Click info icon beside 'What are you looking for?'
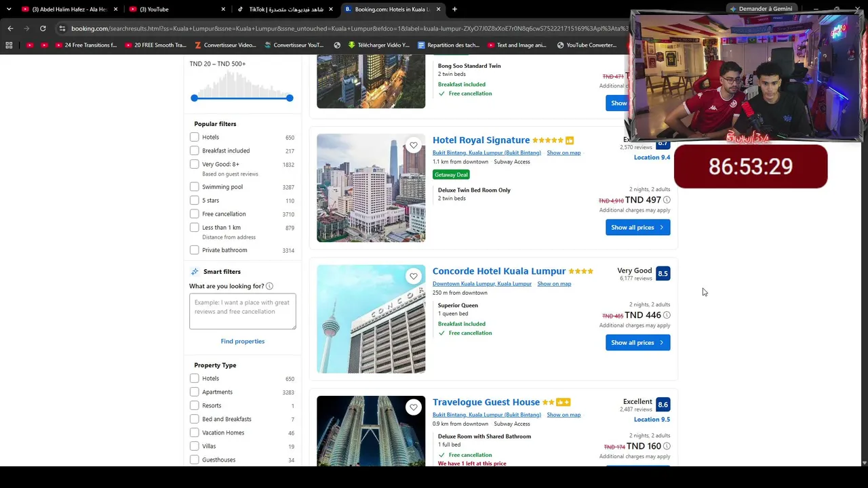This screenshot has width=868, height=488. coord(269,286)
